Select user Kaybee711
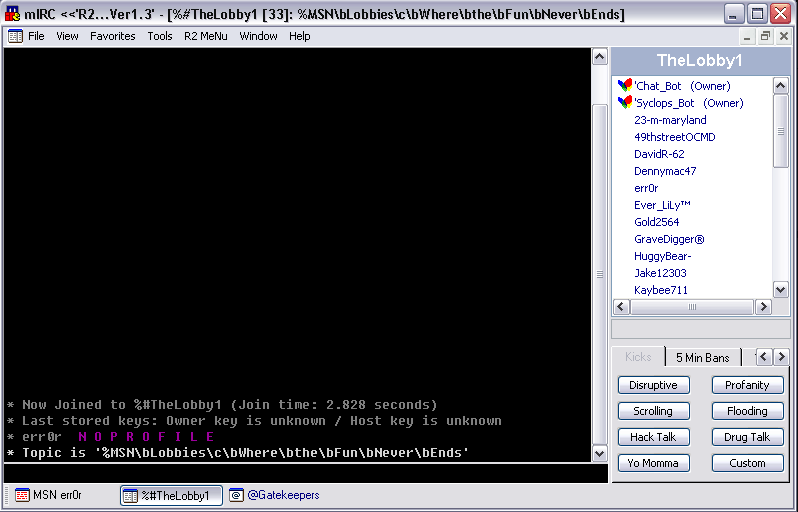 pyautogui.click(x=661, y=290)
